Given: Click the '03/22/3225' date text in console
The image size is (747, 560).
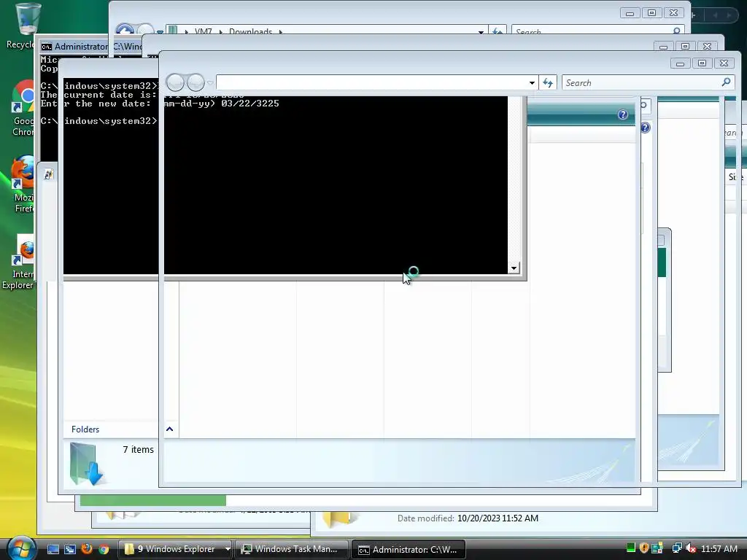Looking at the screenshot, I should point(250,104).
